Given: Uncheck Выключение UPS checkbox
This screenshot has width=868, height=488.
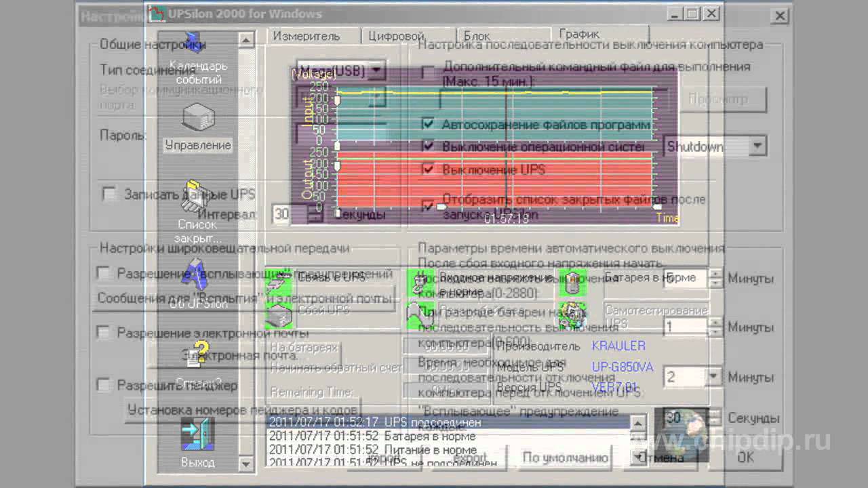Looking at the screenshot, I should (428, 169).
